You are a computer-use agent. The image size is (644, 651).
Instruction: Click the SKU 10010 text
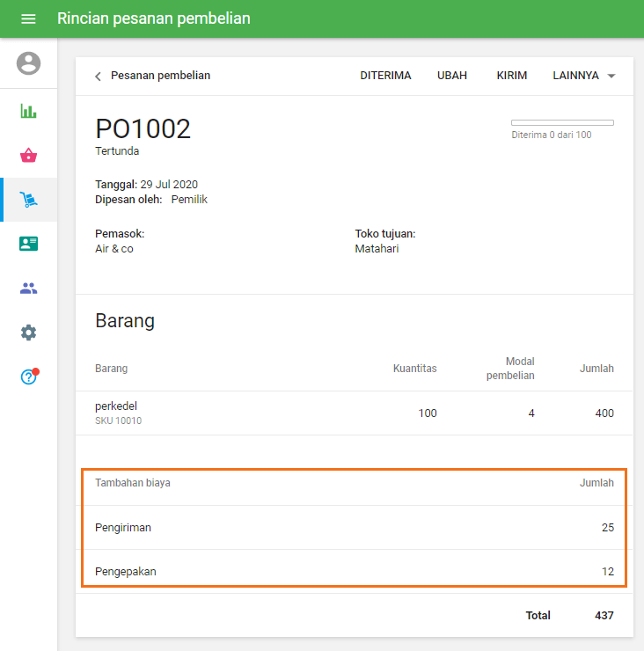(118, 421)
